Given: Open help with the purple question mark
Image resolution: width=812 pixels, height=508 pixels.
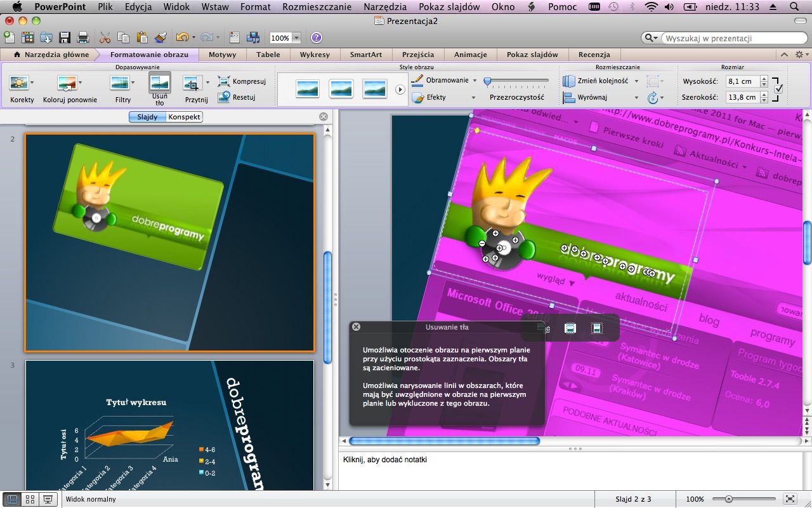Looking at the screenshot, I should (x=316, y=37).
